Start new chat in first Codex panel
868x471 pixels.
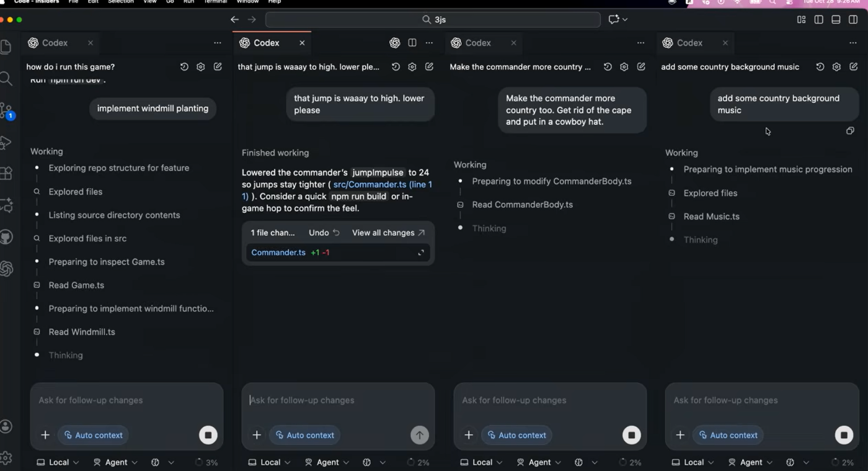pos(218,67)
